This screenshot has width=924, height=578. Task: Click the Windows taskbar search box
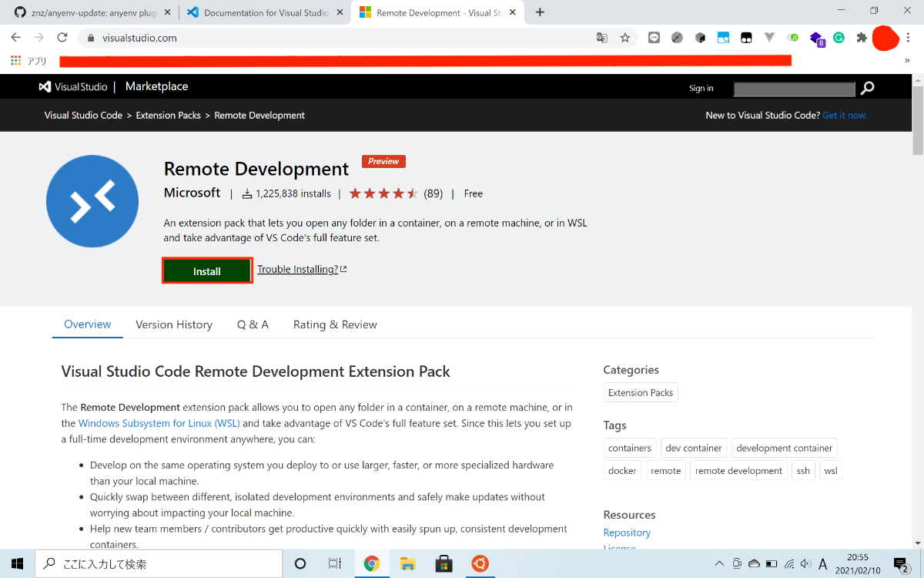pos(159,563)
